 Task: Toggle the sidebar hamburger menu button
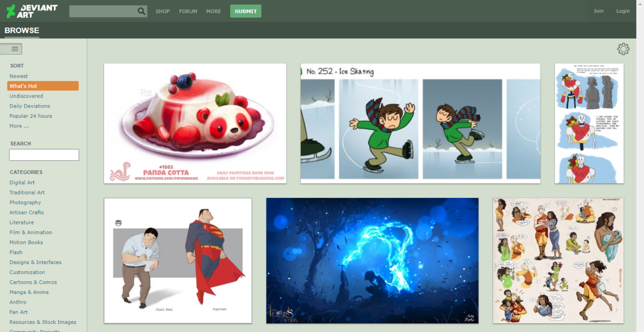pos(11,49)
